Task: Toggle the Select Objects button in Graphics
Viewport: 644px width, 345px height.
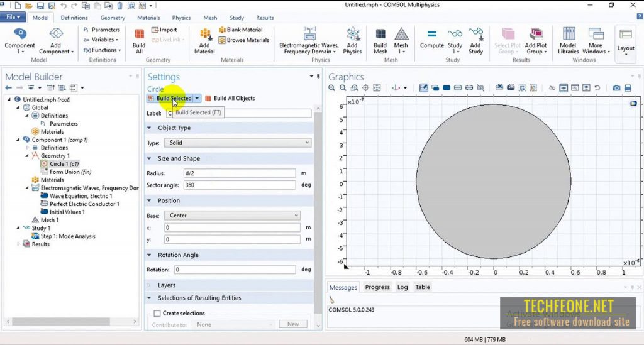Action: (x=435, y=88)
